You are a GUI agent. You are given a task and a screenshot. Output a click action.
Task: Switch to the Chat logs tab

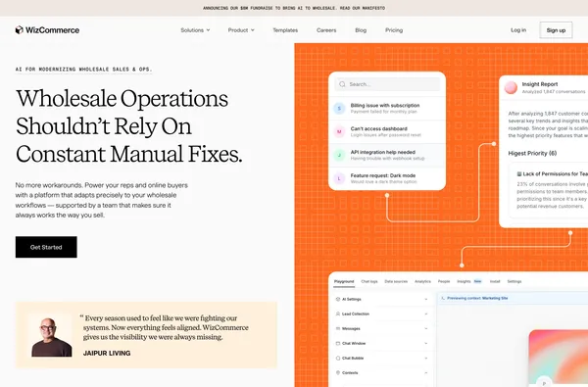tap(369, 281)
